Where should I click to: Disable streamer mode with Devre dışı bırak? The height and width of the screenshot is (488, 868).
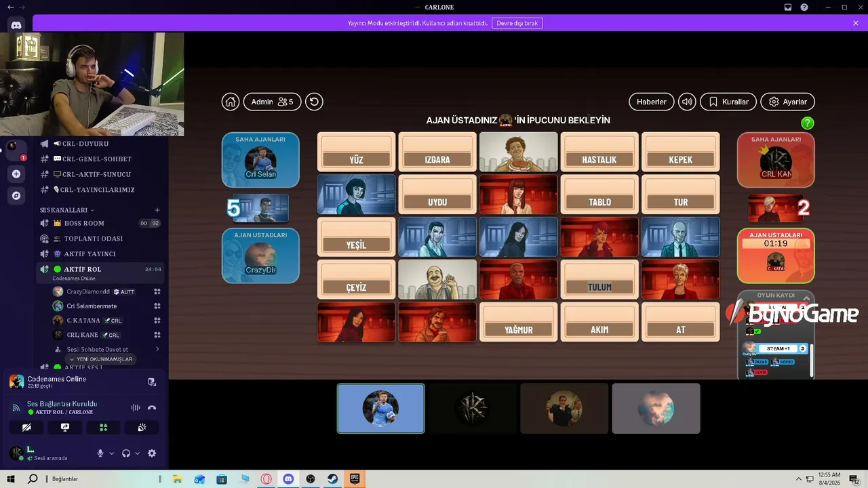[x=517, y=23]
